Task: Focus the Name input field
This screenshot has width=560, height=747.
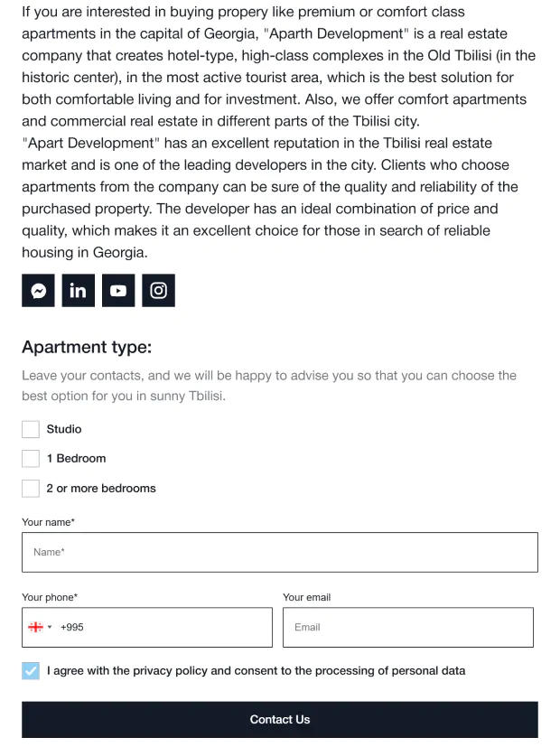Action: (x=280, y=552)
